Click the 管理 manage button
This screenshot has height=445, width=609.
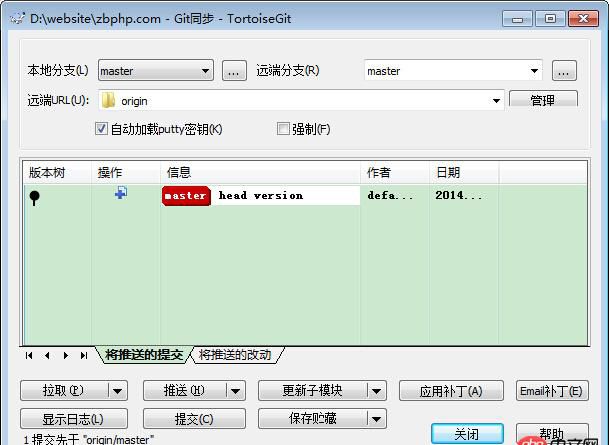(543, 99)
